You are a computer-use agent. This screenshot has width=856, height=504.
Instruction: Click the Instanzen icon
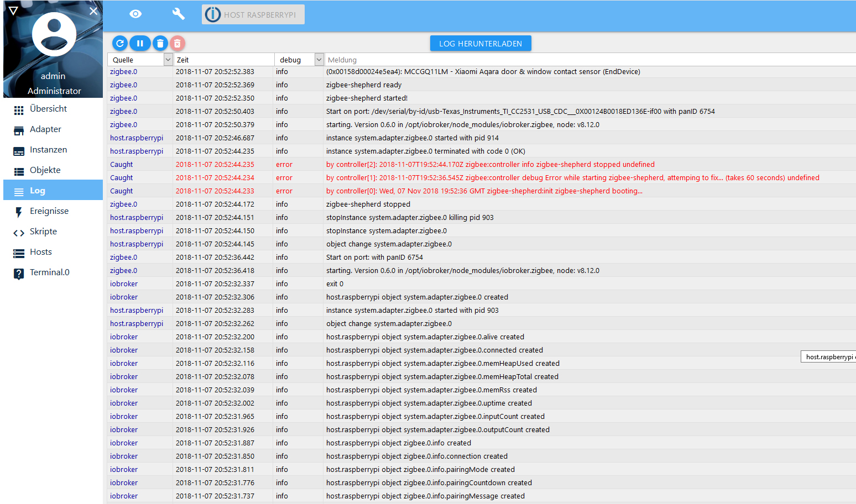(19, 151)
